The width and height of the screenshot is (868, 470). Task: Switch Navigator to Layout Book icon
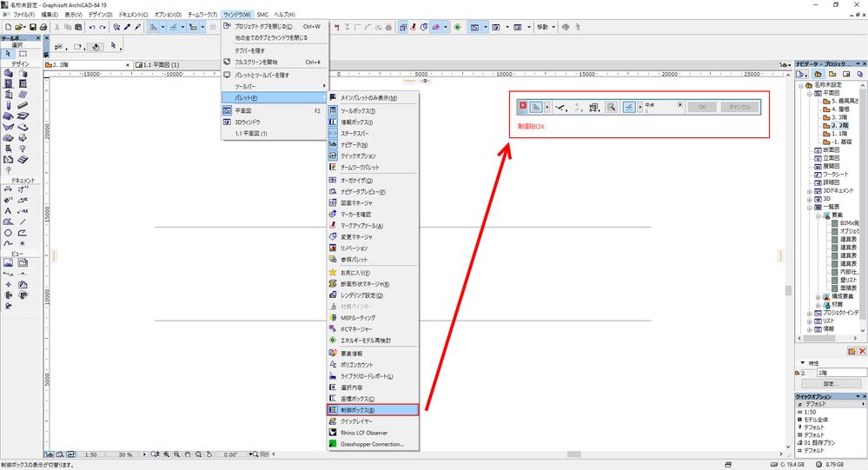(846, 74)
